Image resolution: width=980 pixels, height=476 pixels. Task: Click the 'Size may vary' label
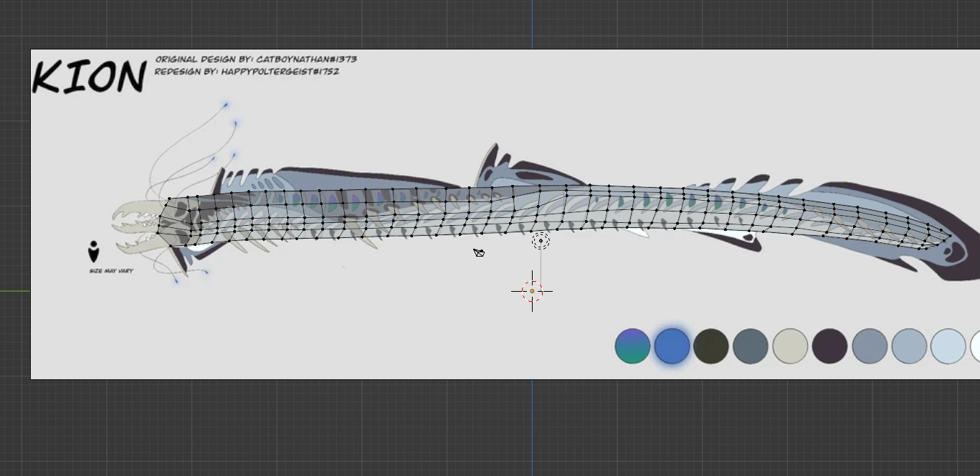tap(111, 271)
